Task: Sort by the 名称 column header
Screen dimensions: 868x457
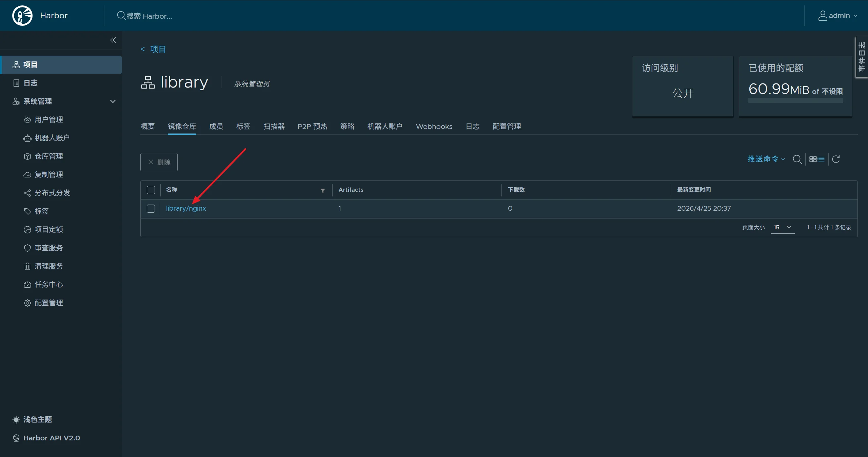Action: 172,190
